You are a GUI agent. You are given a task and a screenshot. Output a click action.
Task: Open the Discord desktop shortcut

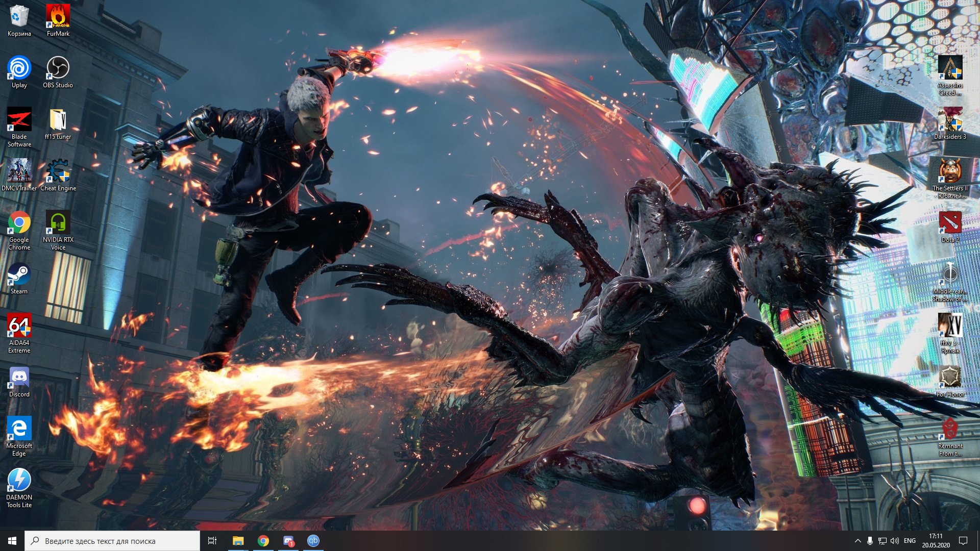tap(19, 380)
